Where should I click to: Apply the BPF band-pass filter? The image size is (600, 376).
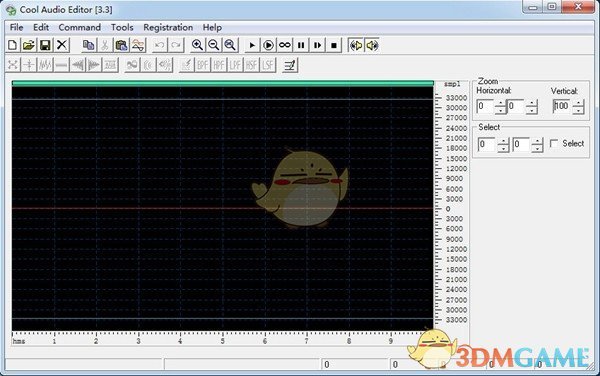[x=203, y=65]
